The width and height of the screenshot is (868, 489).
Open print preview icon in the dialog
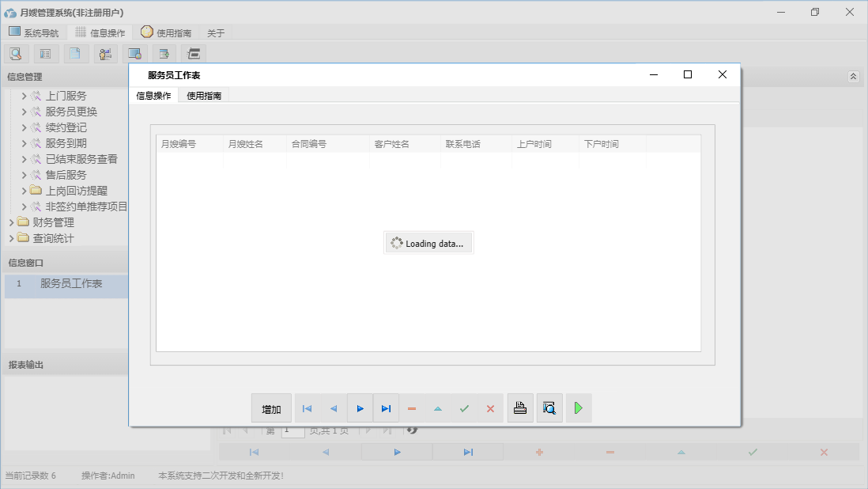pos(549,407)
